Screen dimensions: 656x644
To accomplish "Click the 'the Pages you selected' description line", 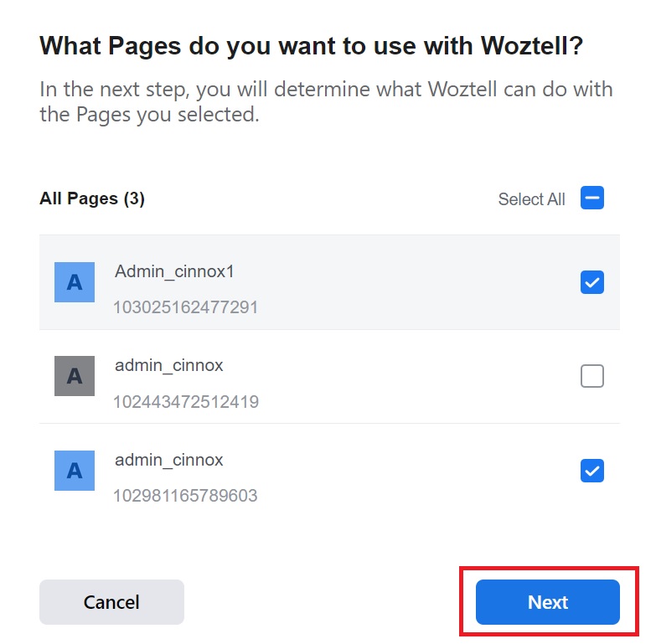I will click(x=149, y=115).
